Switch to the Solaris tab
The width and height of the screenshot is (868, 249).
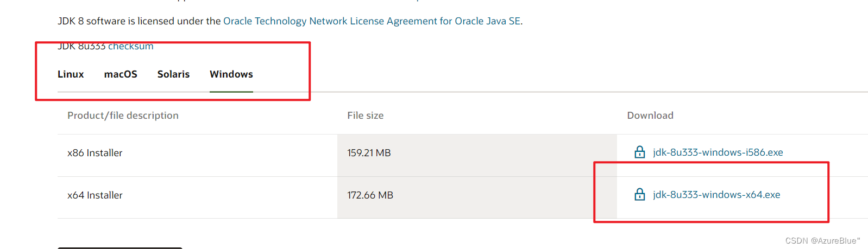point(173,74)
